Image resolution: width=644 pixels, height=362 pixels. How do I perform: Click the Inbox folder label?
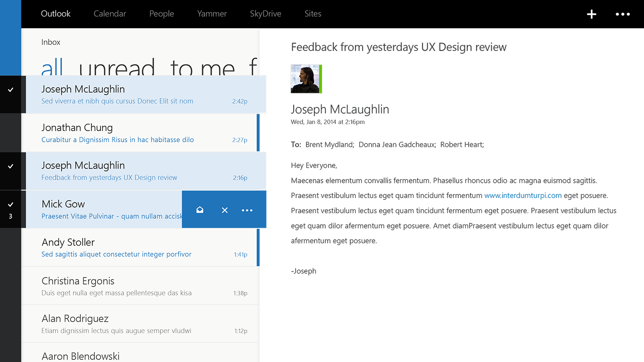pos(51,42)
